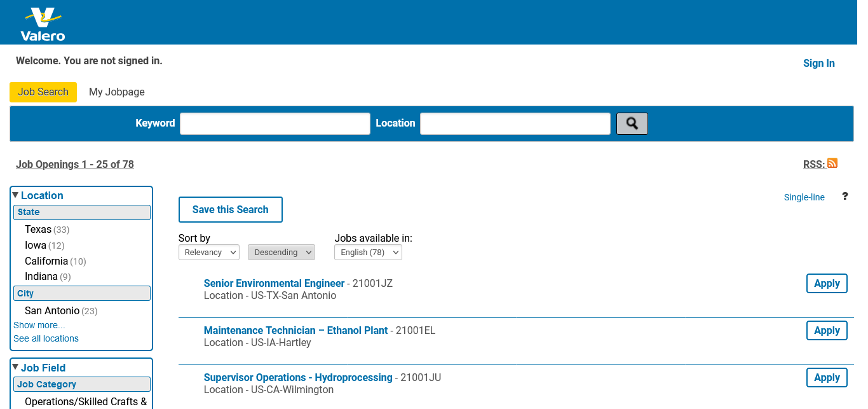868x409 pixels.
Task: Type in the Keyword input field
Action: tap(275, 123)
